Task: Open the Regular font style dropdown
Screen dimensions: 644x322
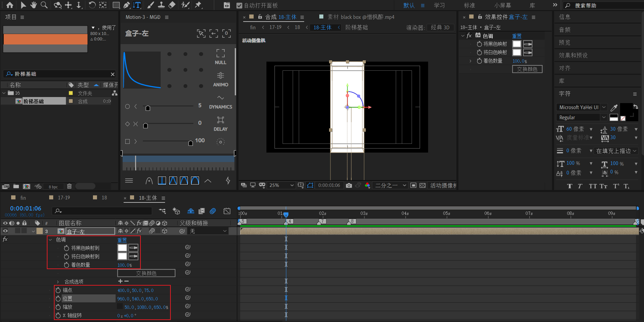Action: 582,117
